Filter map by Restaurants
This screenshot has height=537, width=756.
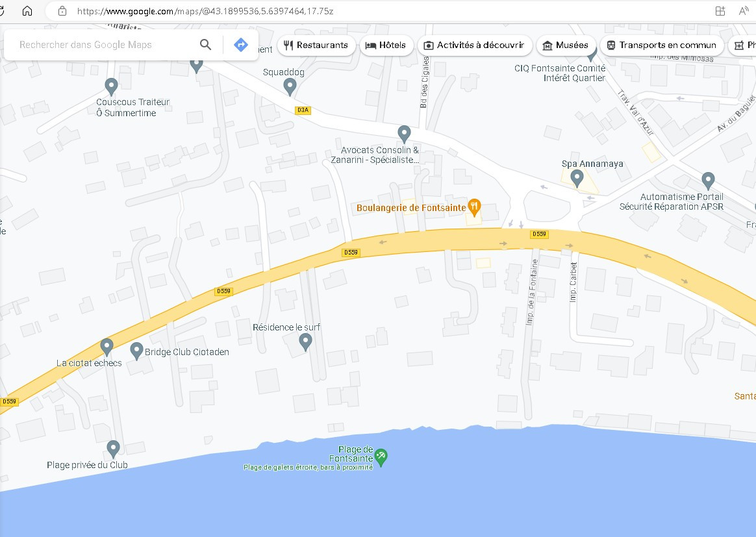pos(316,45)
